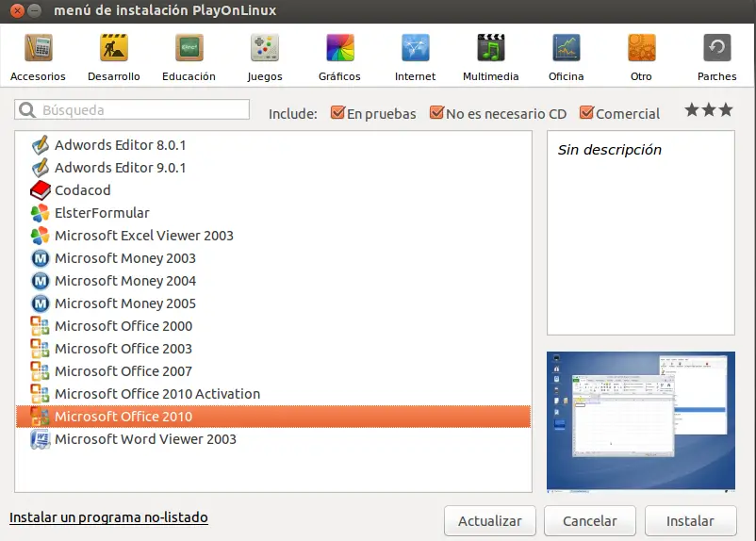
Task: Click the magnifier icon in search box
Action: [27, 110]
